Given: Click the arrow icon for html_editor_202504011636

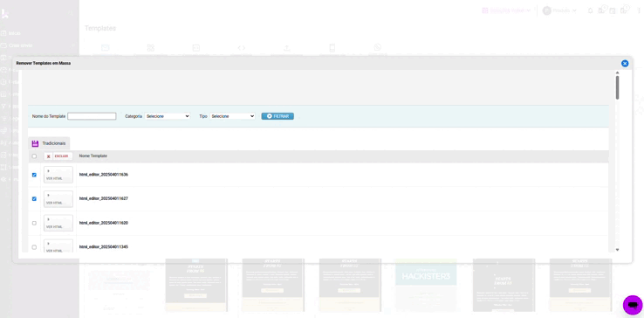Looking at the screenshot, I should 49,170.
